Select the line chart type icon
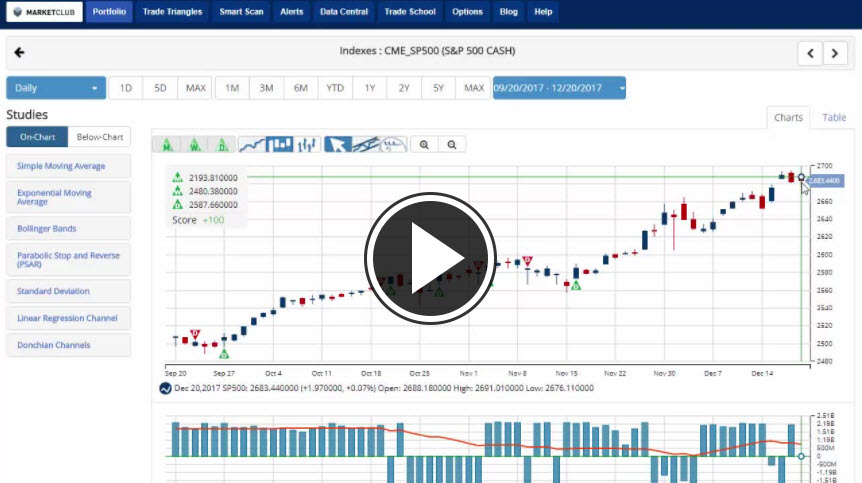 pyautogui.click(x=253, y=145)
